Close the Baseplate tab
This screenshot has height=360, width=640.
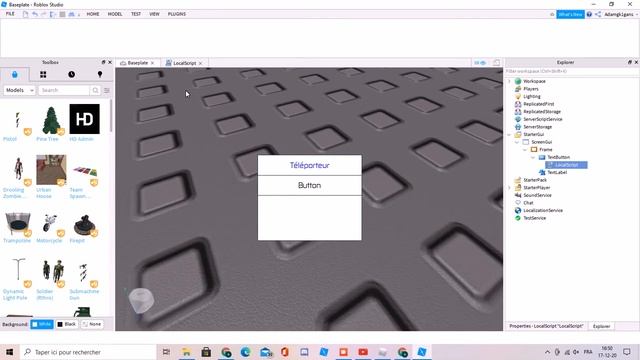click(x=152, y=63)
